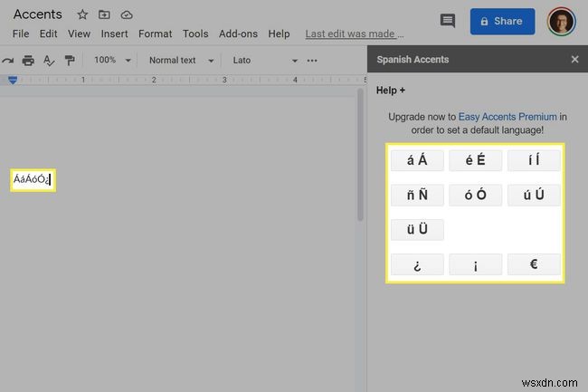The height and width of the screenshot is (392, 588).
Task: Run spelling and grammar check icon
Action: (x=49, y=61)
